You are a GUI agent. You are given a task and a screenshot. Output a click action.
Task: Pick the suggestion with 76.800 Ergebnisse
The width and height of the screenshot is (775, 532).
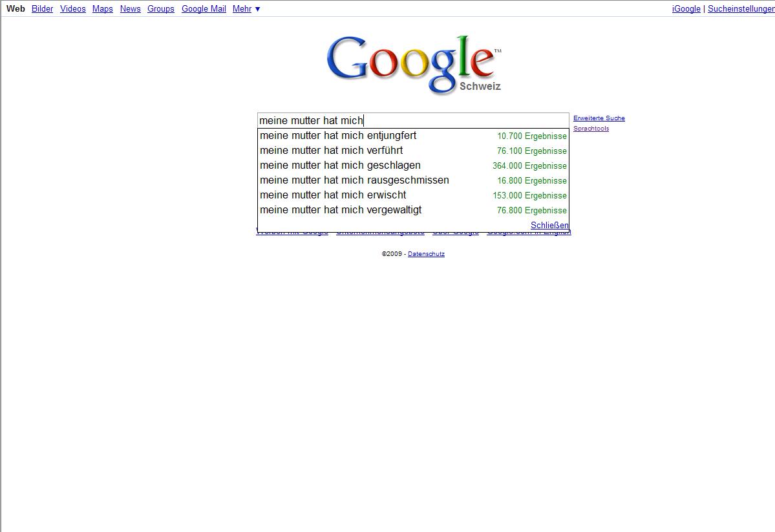coord(413,209)
